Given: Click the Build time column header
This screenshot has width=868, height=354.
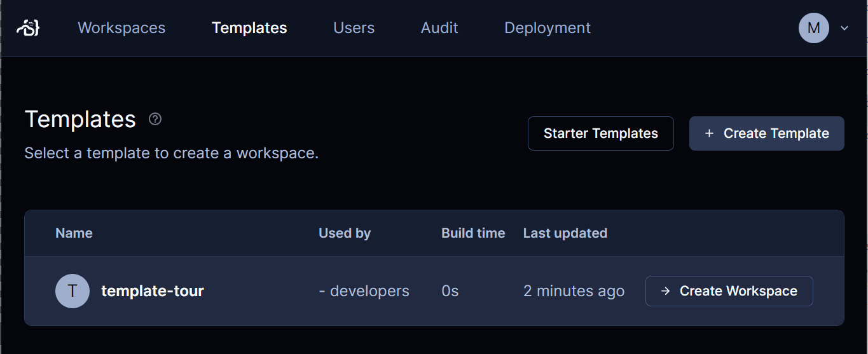Looking at the screenshot, I should pyautogui.click(x=473, y=233).
